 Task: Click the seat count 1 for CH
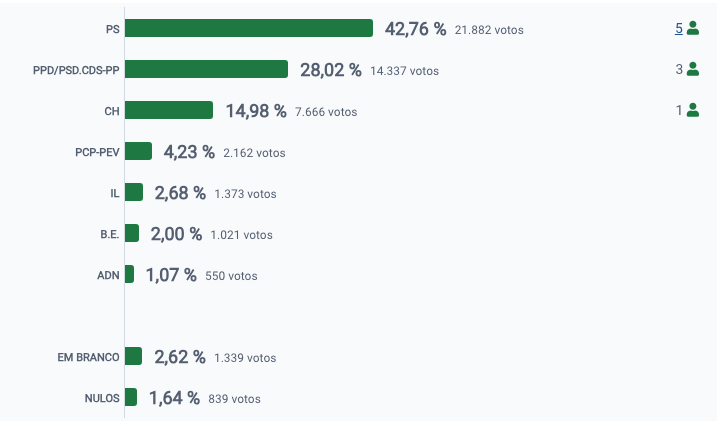pos(679,111)
